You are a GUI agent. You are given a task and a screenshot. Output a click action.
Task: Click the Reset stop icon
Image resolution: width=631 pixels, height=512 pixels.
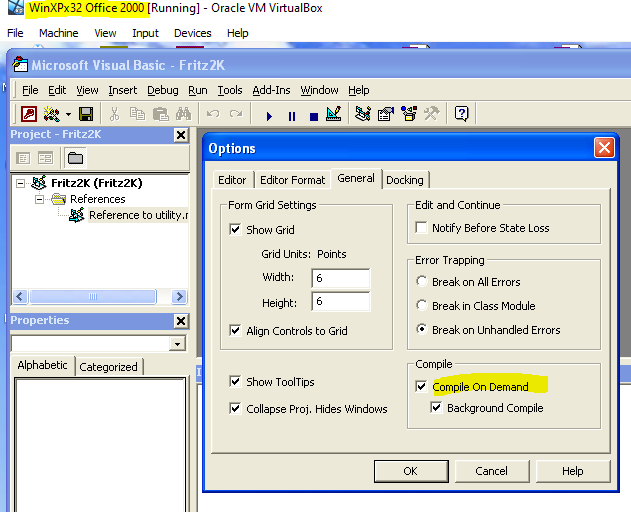click(x=314, y=116)
